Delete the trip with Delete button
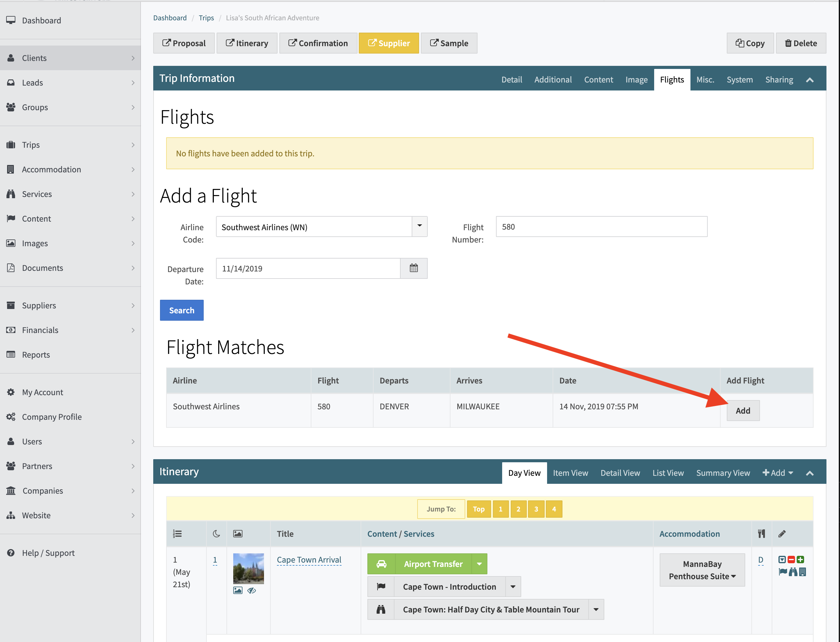 801,43
